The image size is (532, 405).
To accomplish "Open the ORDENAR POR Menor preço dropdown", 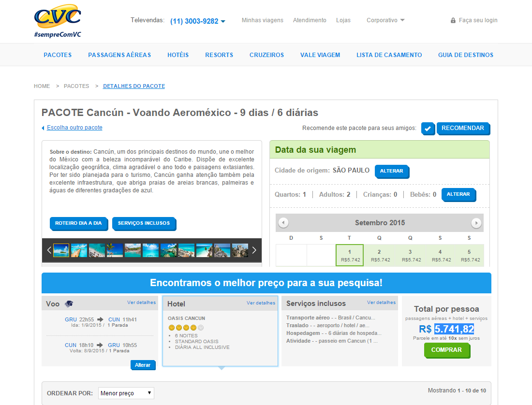I will tap(126, 393).
